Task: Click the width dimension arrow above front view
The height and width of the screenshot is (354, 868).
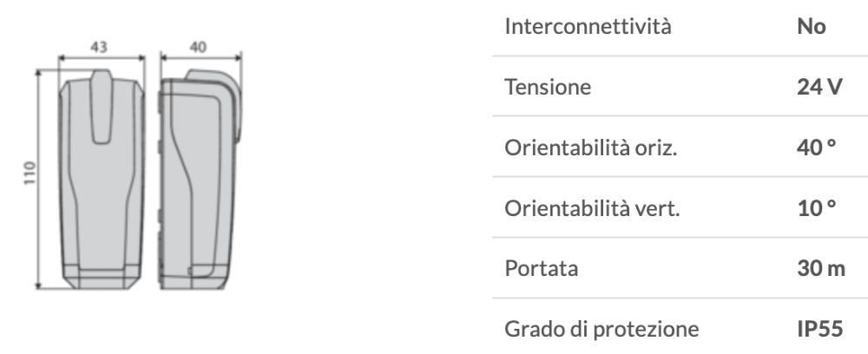Action: coord(78,61)
